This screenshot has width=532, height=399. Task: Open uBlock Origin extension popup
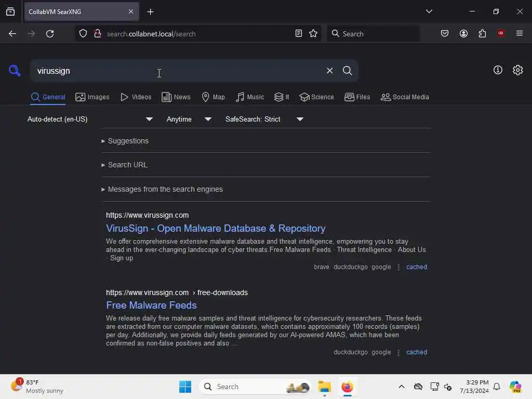(501, 33)
